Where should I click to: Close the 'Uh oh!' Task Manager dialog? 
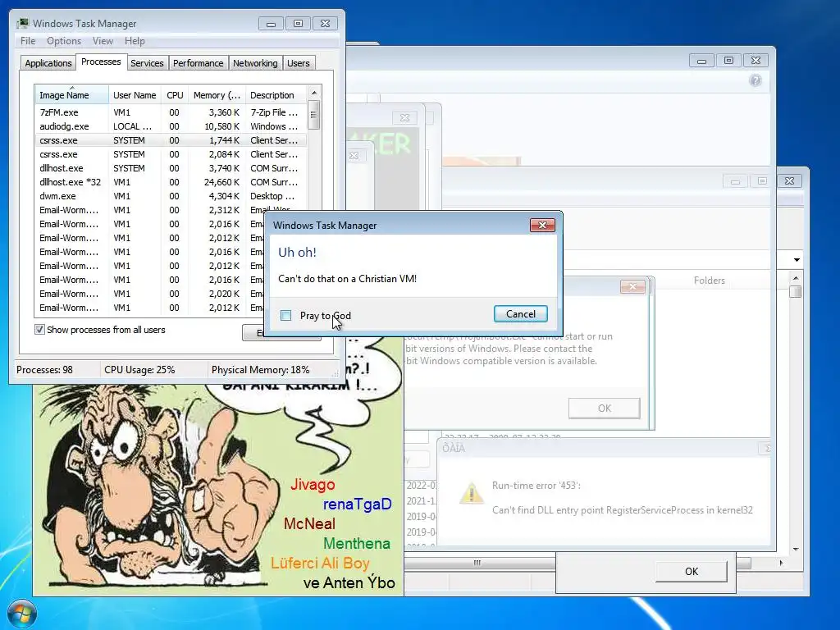pyautogui.click(x=542, y=225)
